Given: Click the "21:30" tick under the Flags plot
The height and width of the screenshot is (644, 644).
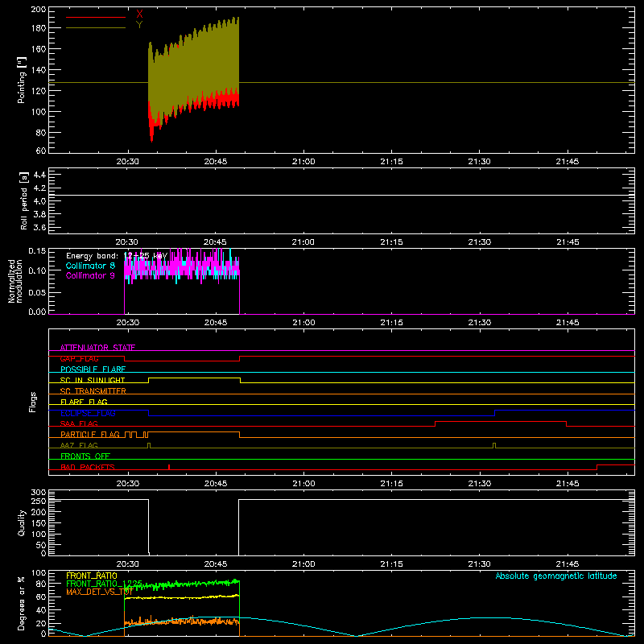Looking at the screenshot, I should point(479,484).
